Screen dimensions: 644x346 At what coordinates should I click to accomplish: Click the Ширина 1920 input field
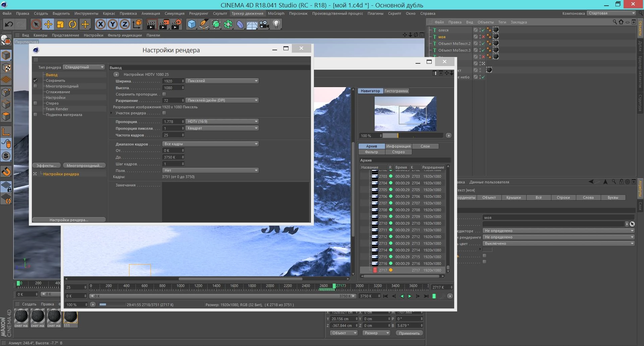(x=173, y=81)
